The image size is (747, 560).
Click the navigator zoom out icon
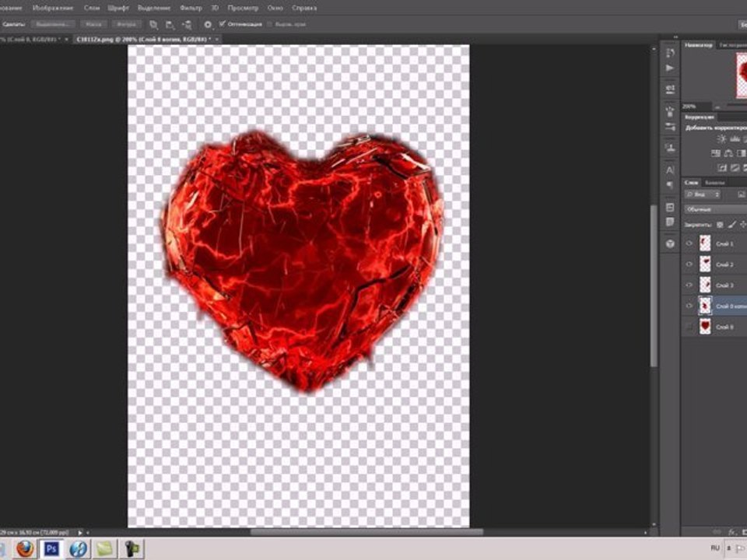tap(718, 107)
